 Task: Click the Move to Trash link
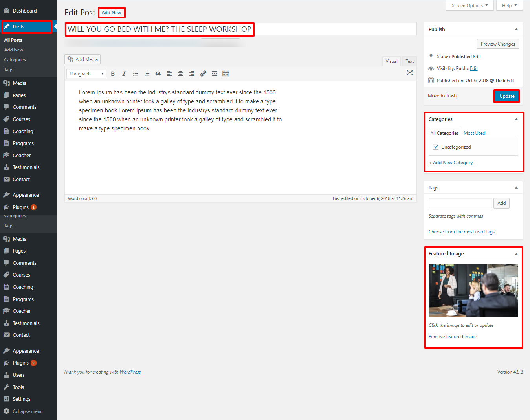pyautogui.click(x=442, y=96)
